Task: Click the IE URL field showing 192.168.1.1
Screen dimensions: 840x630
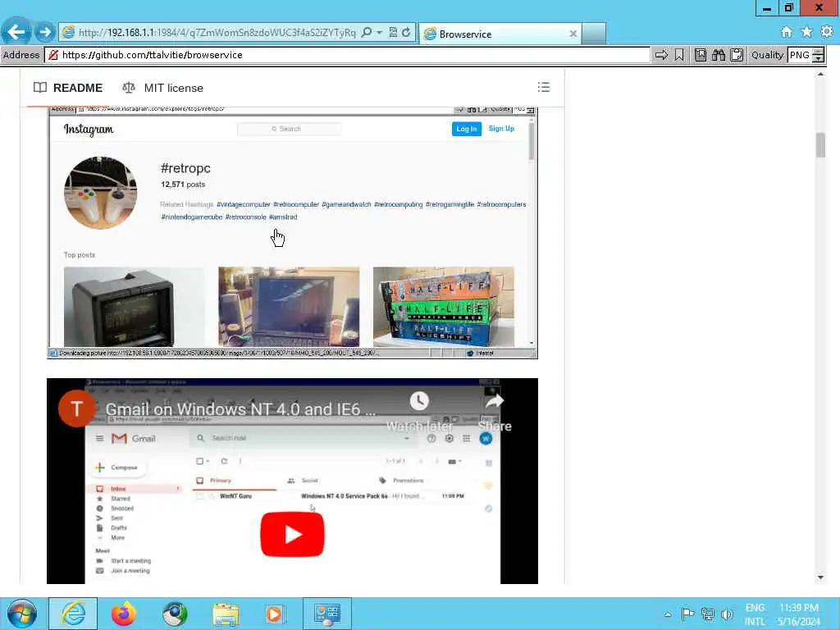Action: tap(217, 33)
